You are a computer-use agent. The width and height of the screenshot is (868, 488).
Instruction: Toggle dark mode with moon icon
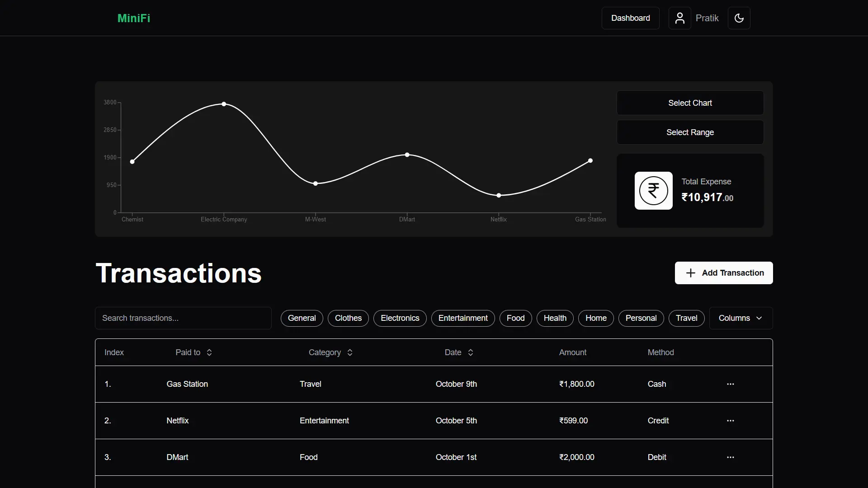pyautogui.click(x=739, y=18)
